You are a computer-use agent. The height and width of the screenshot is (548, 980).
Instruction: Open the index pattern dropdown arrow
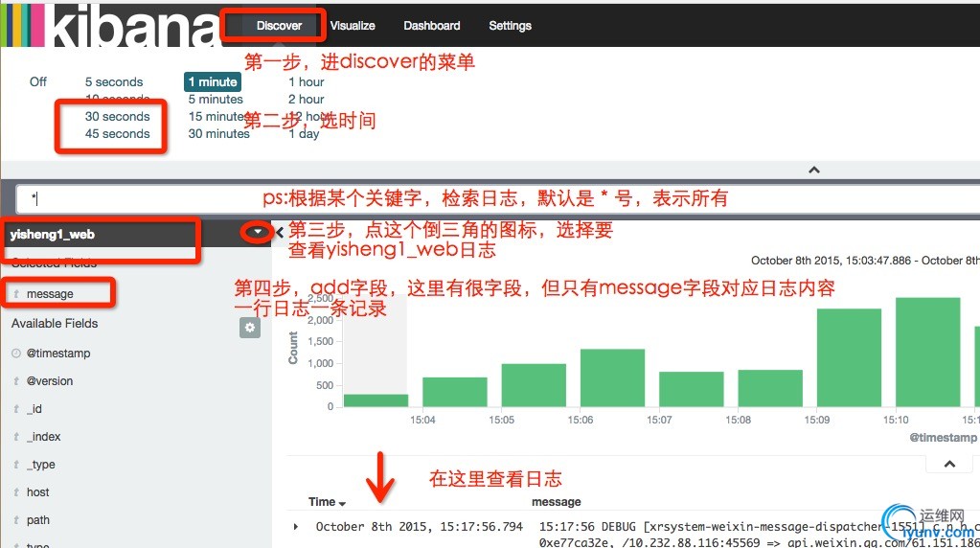click(x=257, y=232)
